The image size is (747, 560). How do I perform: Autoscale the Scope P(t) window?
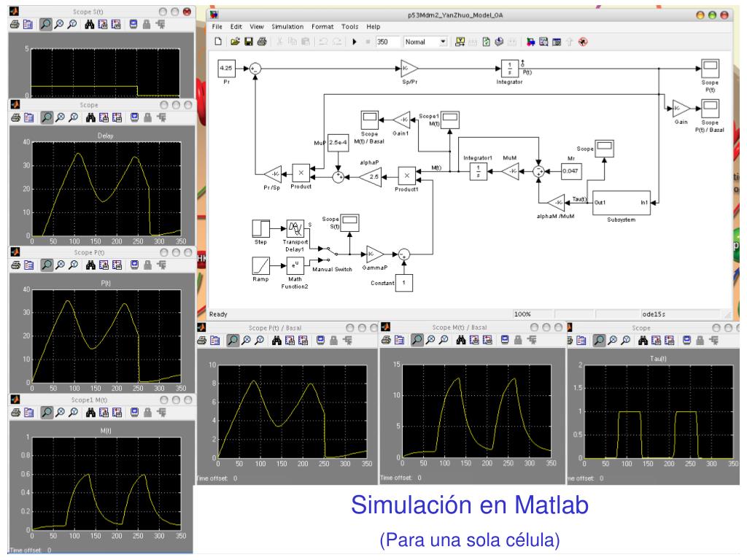(90, 265)
